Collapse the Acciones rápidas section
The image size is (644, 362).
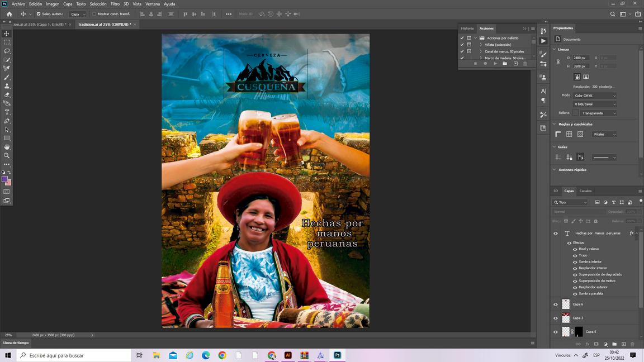click(x=554, y=169)
